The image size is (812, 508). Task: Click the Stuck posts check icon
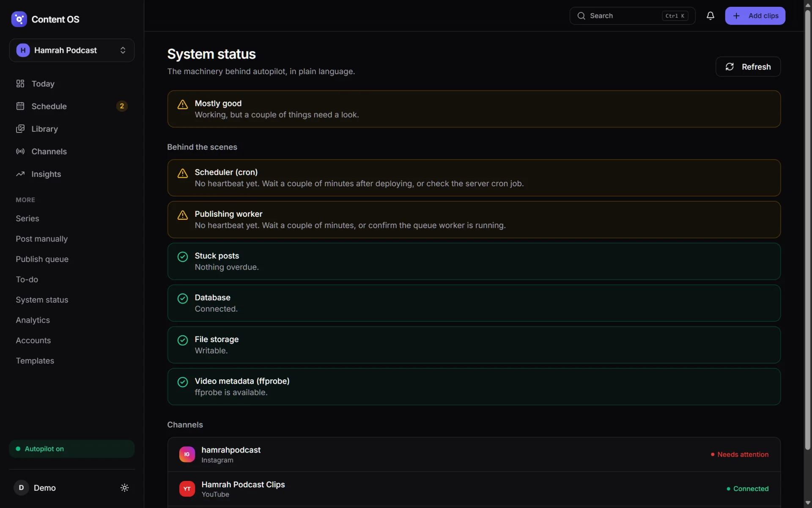click(183, 257)
